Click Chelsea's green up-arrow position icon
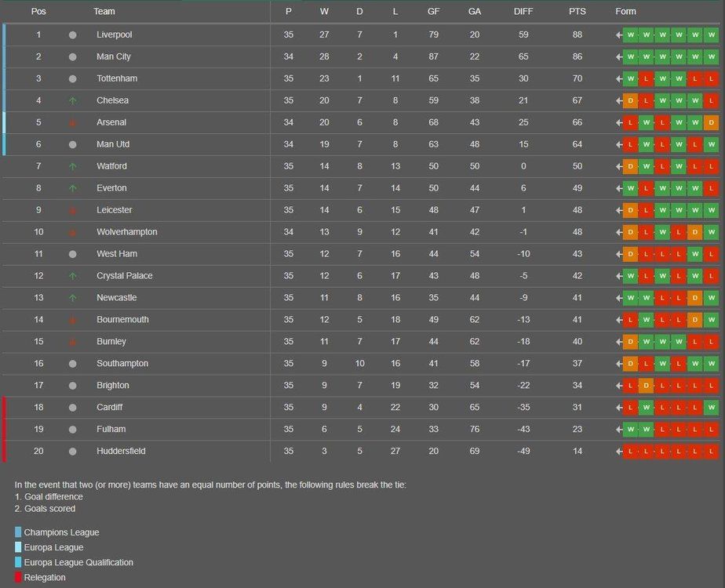Screen dimensions: 725x588 click(73, 100)
